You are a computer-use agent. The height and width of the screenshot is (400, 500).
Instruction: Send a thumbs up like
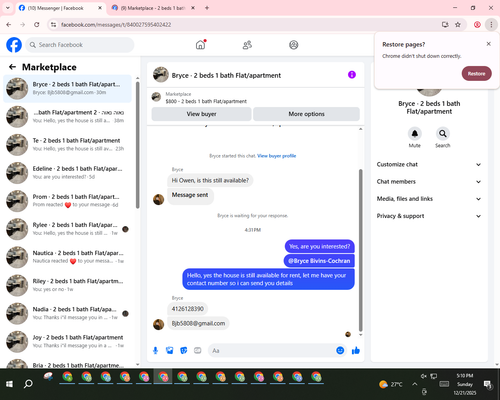tap(356, 350)
